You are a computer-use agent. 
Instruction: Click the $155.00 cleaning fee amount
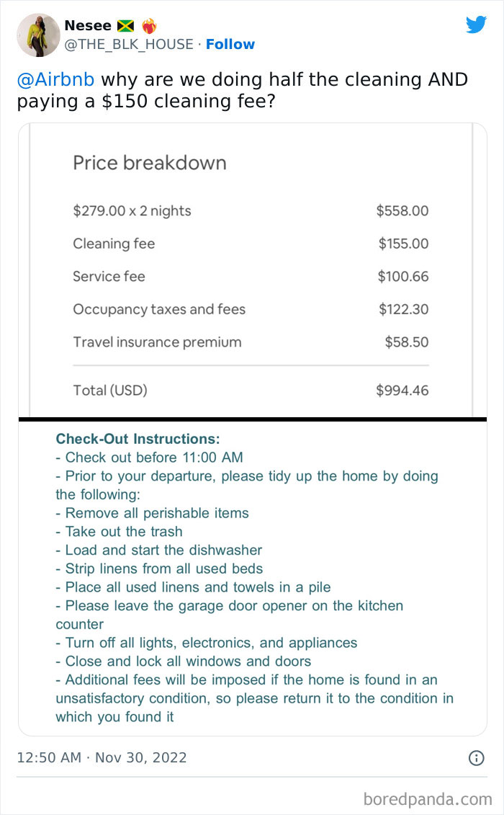(x=403, y=244)
